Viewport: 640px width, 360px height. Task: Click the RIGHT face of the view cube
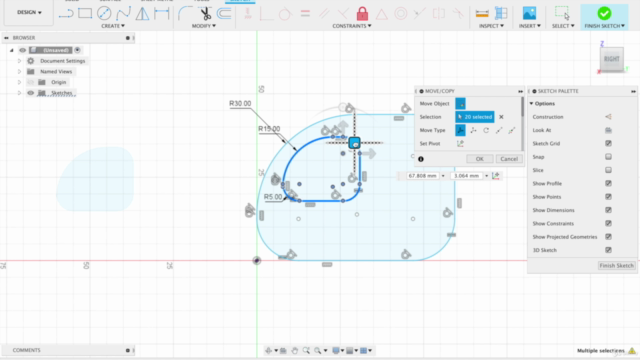click(x=611, y=59)
